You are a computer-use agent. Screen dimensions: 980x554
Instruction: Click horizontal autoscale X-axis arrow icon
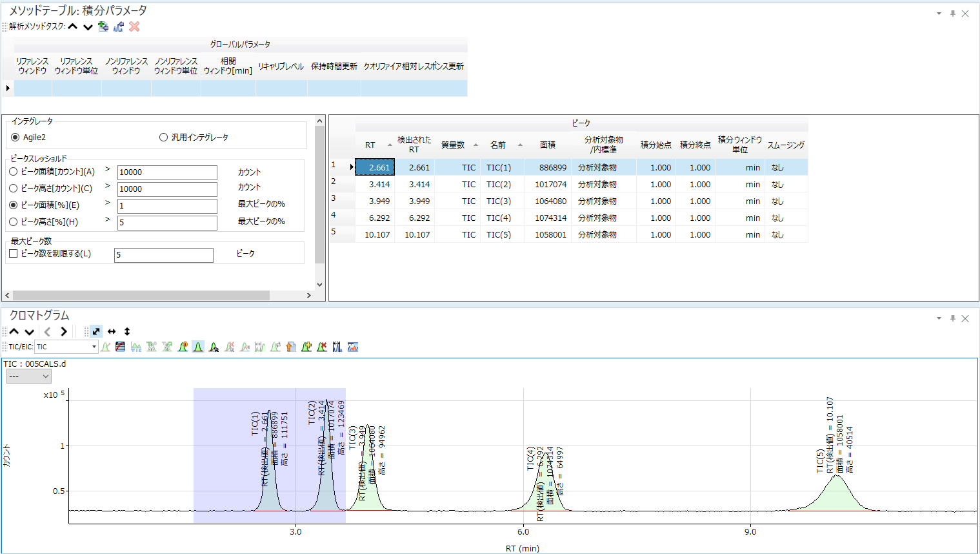click(112, 331)
